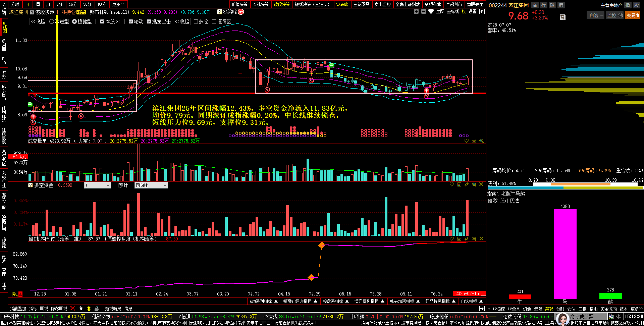644x326 pixels.
Task: Close the 多空资金 indicator panel
Action: click(481, 184)
